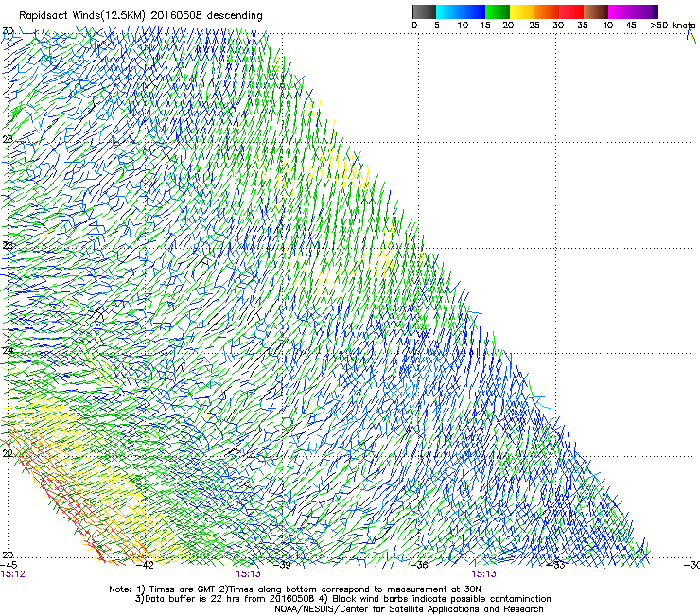Click the '-45' longitude axis label

(9, 565)
